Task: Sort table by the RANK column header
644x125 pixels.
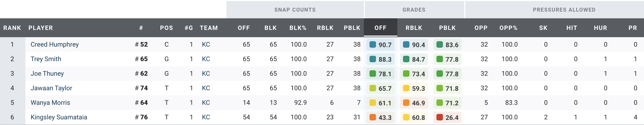Action: [12, 28]
